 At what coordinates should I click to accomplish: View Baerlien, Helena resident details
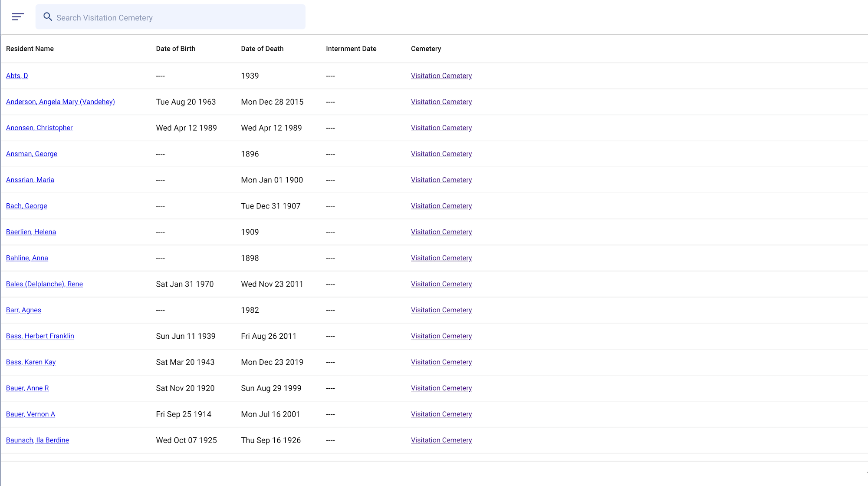coord(31,232)
